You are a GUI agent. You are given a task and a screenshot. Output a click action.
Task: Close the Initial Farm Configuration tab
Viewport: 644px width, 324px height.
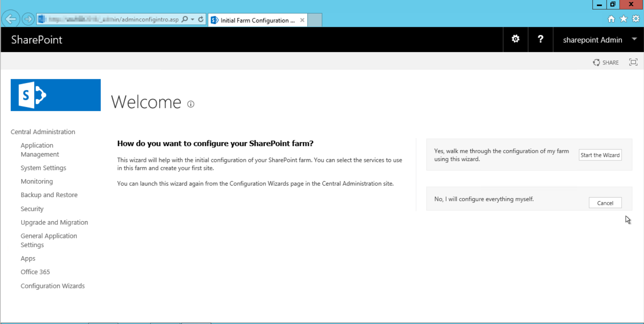pyautogui.click(x=302, y=20)
